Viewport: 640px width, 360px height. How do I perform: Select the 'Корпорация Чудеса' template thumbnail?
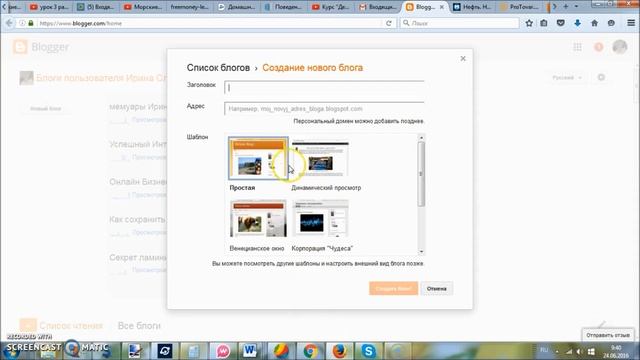point(320,218)
